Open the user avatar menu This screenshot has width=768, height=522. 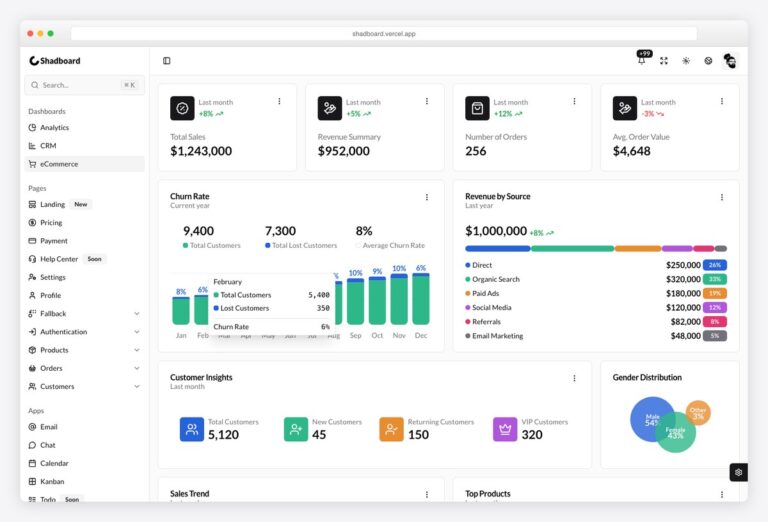730,61
